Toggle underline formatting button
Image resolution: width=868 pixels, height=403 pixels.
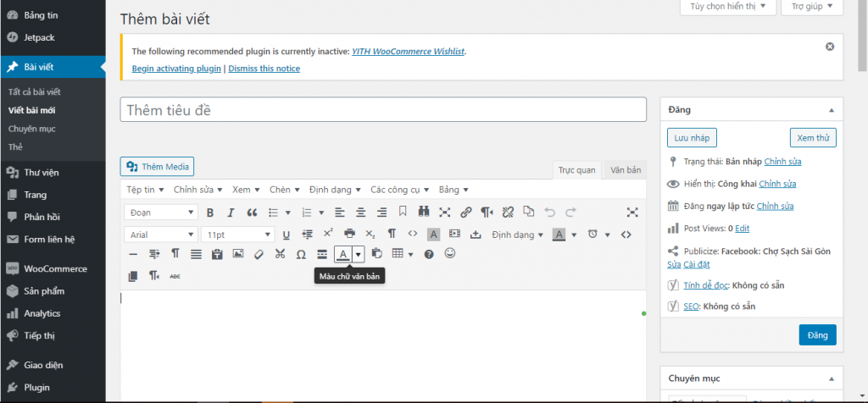pyautogui.click(x=286, y=235)
